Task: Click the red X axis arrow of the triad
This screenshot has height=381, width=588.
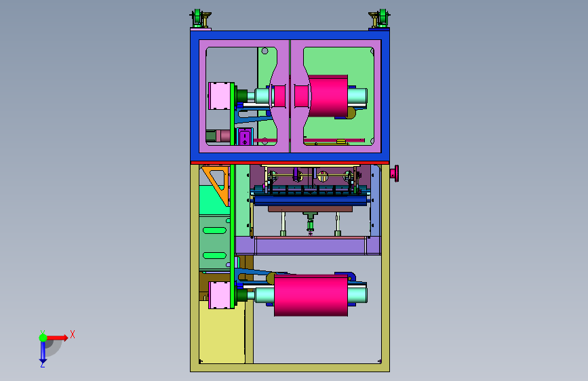Action: click(x=58, y=338)
